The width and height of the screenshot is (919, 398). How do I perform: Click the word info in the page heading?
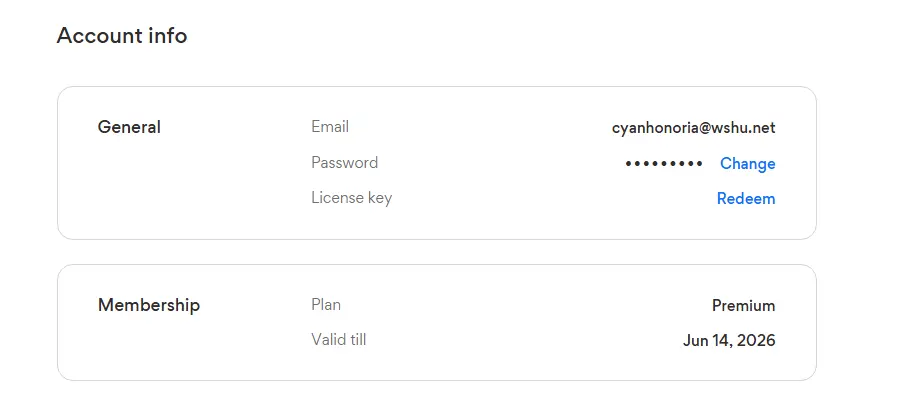coord(166,36)
